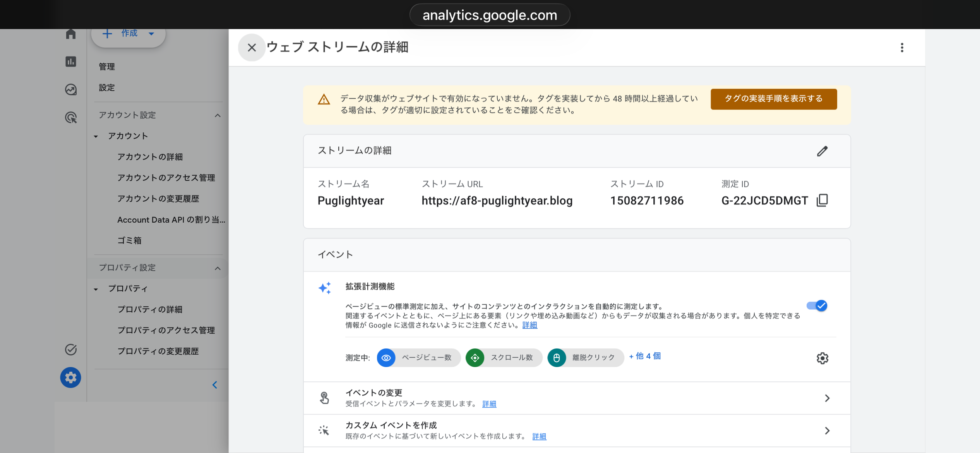Image resolution: width=980 pixels, height=453 pixels.
Task: Click the 離脱クリック chip label
Action: (593, 357)
